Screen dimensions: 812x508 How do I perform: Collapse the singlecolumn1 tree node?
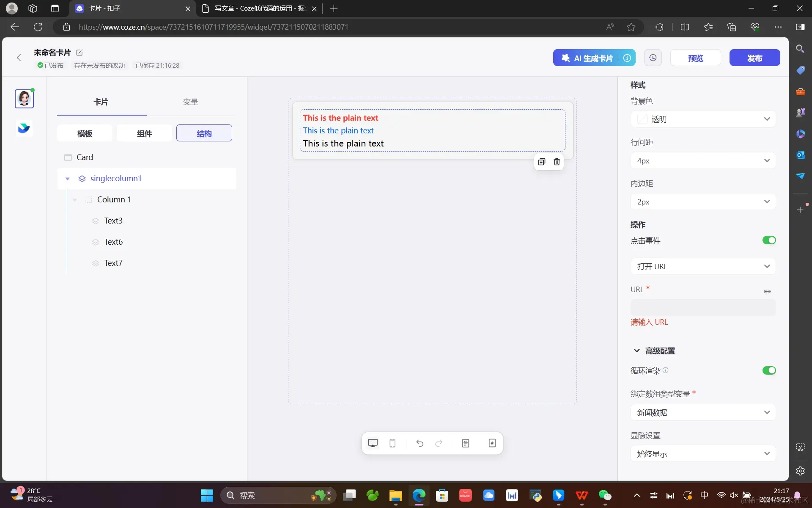pos(67,179)
